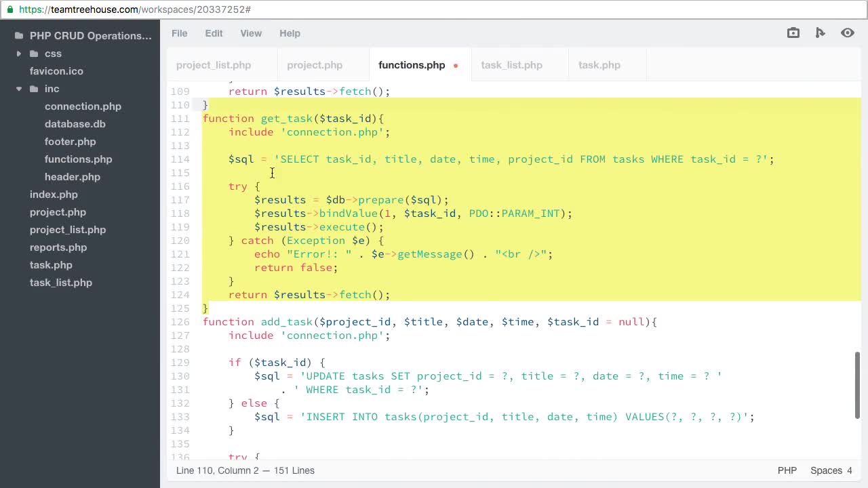868x488 pixels.
Task: Click line number 133 in gutter
Action: (180, 417)
